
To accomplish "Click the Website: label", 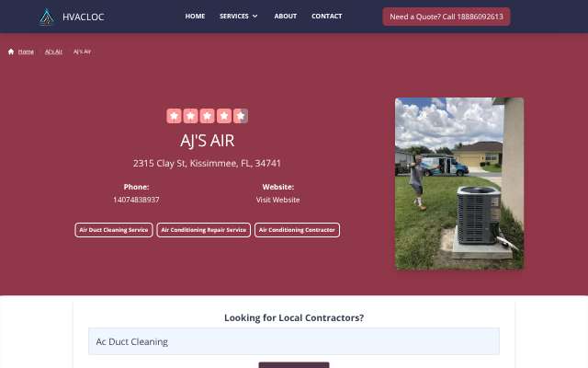I will 277,187.
